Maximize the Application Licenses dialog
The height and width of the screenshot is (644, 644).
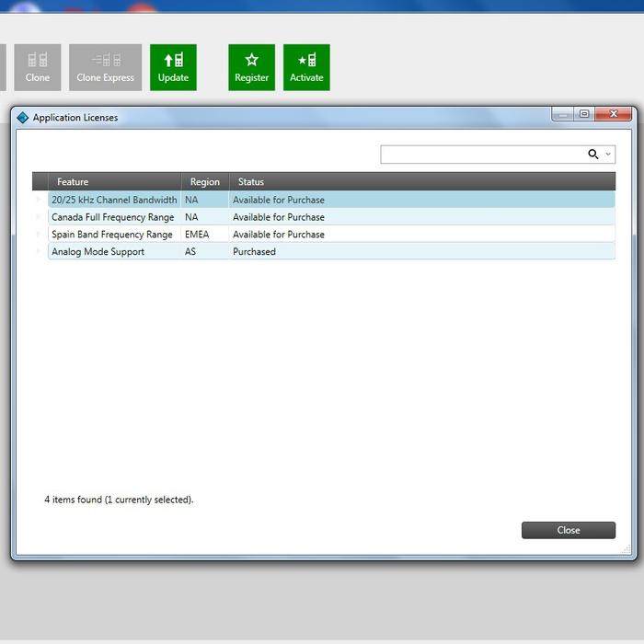[x=584, y=114]
